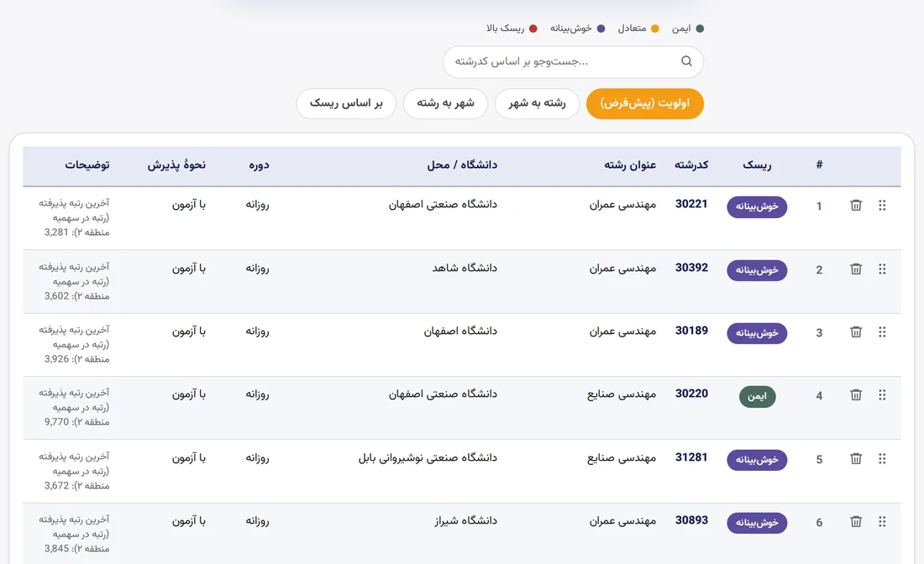Screen dimensions: 924x564
Task: Click the خوش‌بینانه badge in row 6
Action: click(757, 523)
